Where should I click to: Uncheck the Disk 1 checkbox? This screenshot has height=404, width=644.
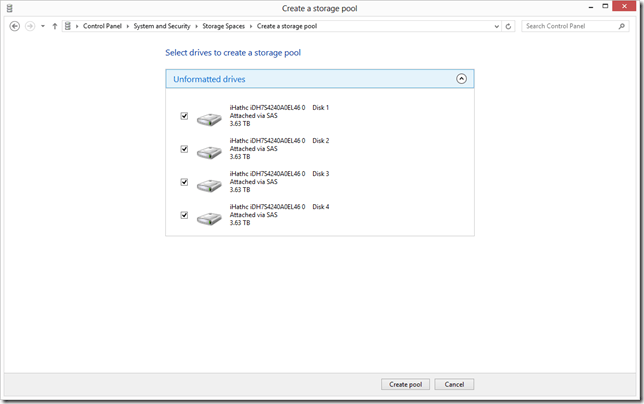tap(184, 116)
